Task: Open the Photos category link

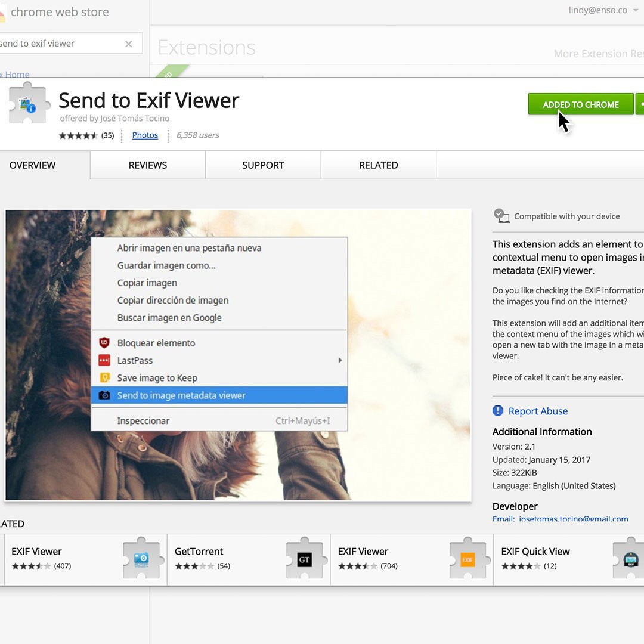Action: [x=145, y=135]
